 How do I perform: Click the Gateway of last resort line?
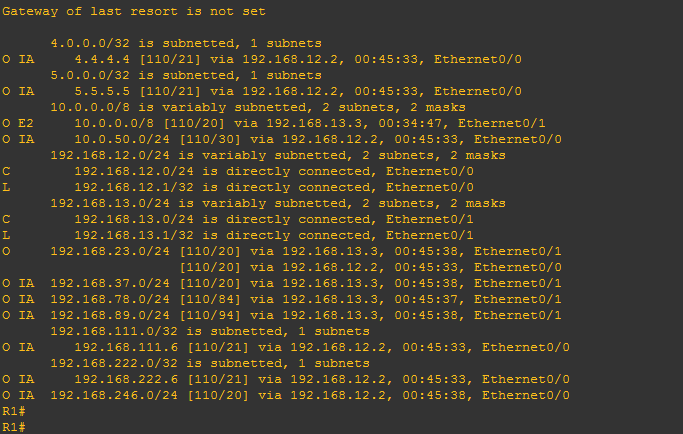click(x=134, y=11)
